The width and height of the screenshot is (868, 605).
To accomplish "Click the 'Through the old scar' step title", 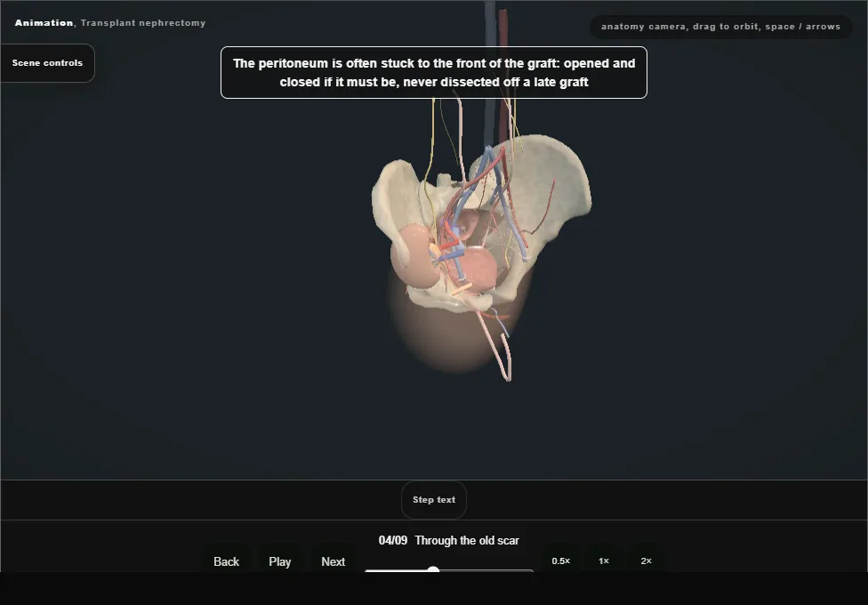I will pyautogui.click(x=467, y=541).
